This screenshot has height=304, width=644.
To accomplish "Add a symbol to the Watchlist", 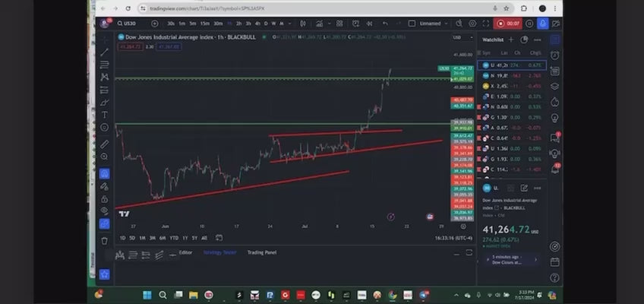I will pos(510,40).
